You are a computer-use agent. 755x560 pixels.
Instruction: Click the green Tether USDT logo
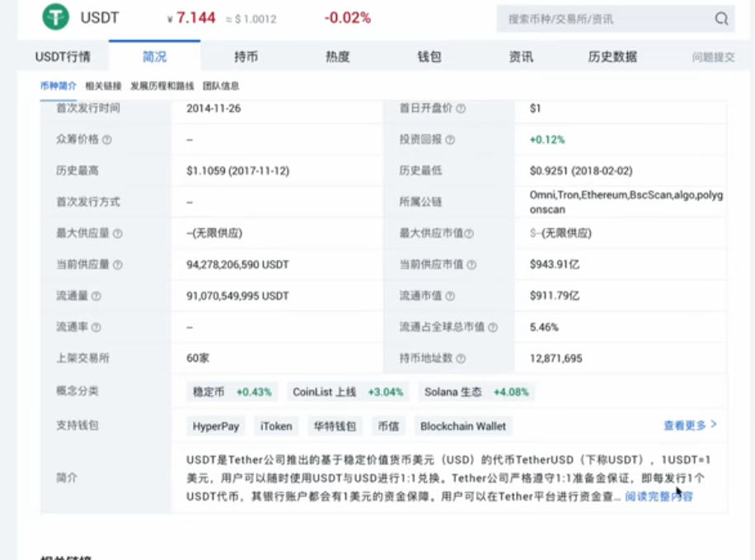click(x=56, y=16)
